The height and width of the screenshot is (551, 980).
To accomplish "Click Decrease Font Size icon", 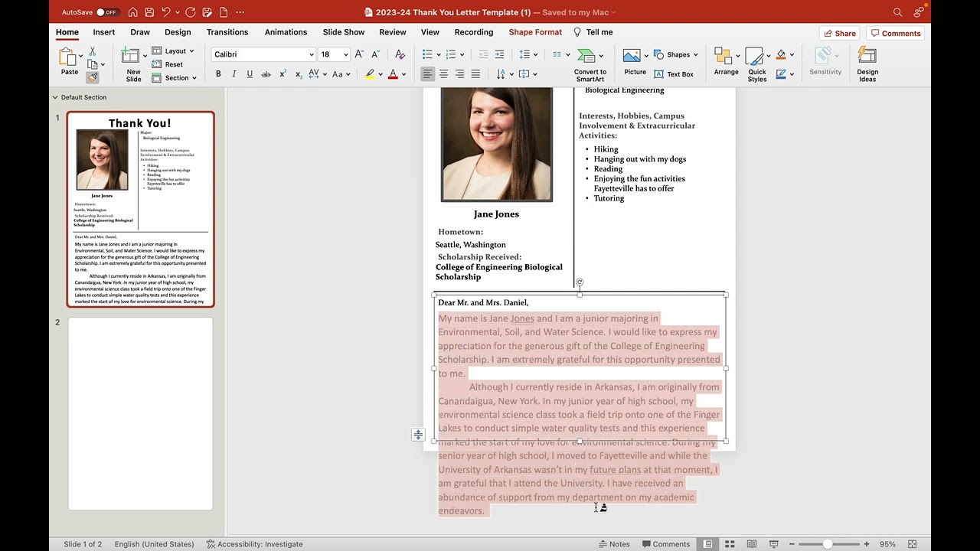I will point(375,54).
